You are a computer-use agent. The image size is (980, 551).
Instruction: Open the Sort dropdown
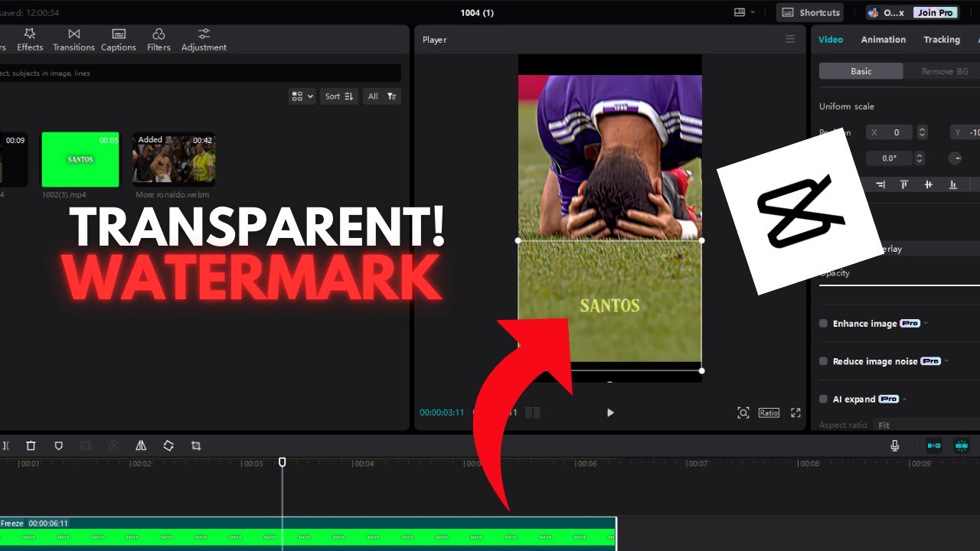(338, 96)
